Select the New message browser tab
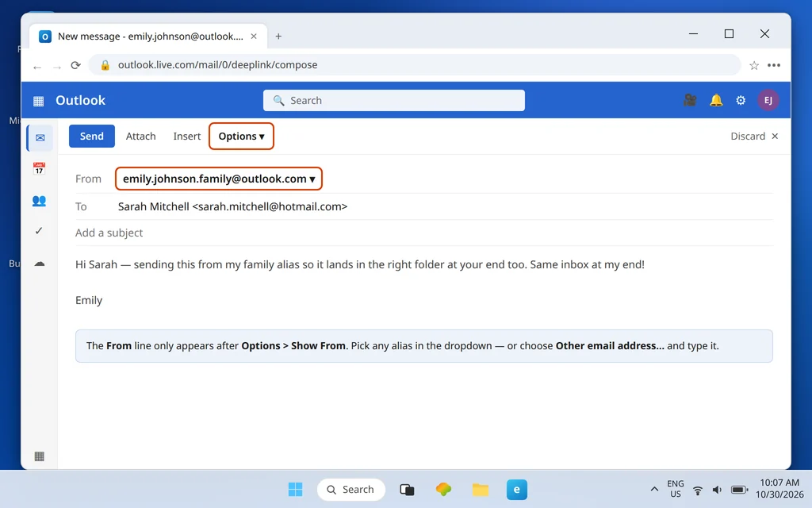Viewport: 812px width, 508px height. (x=148, y=37)
